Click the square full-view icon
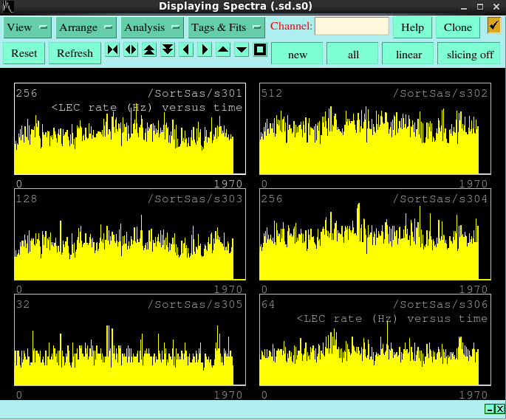Screen dimensions: 506x420 [260, 50]
